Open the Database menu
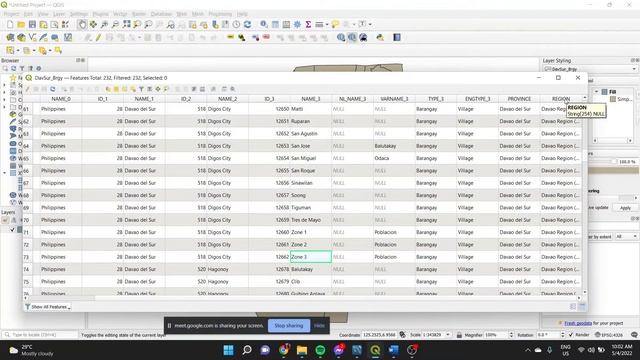Viewport: 640px width, 360px height. click(x=161, y=14)
